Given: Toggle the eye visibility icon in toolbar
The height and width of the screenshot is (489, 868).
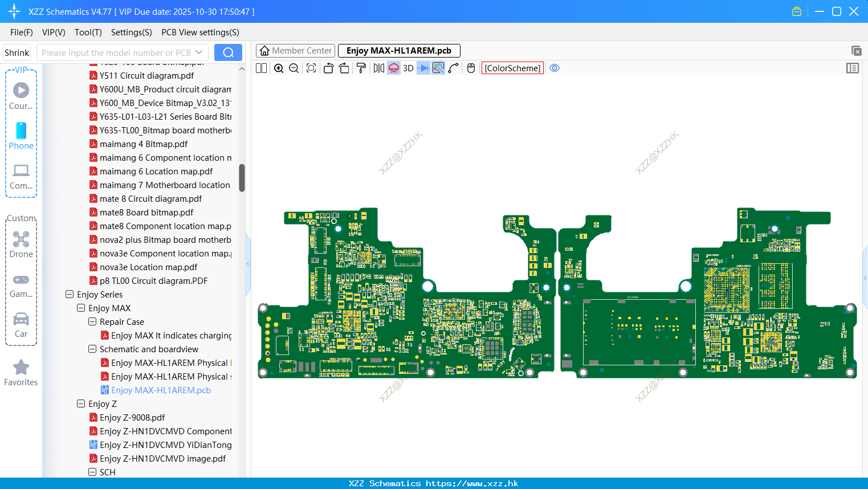Looking at the screenshot, I should tap(555, 68).
